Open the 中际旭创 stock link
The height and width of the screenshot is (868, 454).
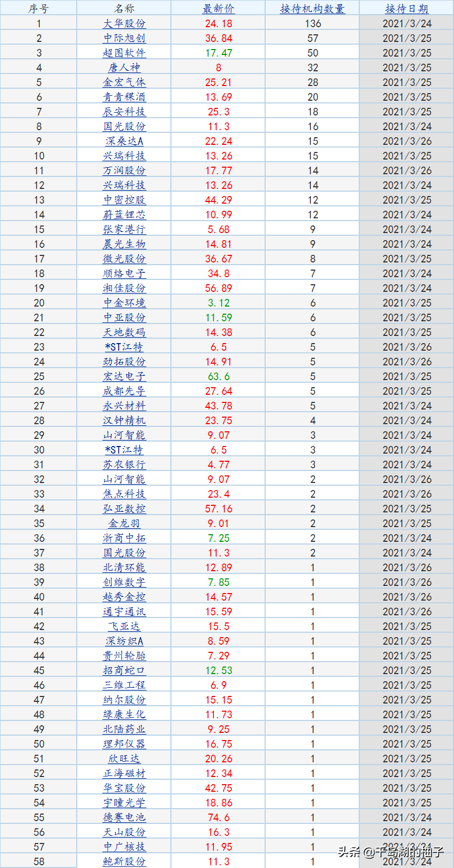tap(124, 38)
